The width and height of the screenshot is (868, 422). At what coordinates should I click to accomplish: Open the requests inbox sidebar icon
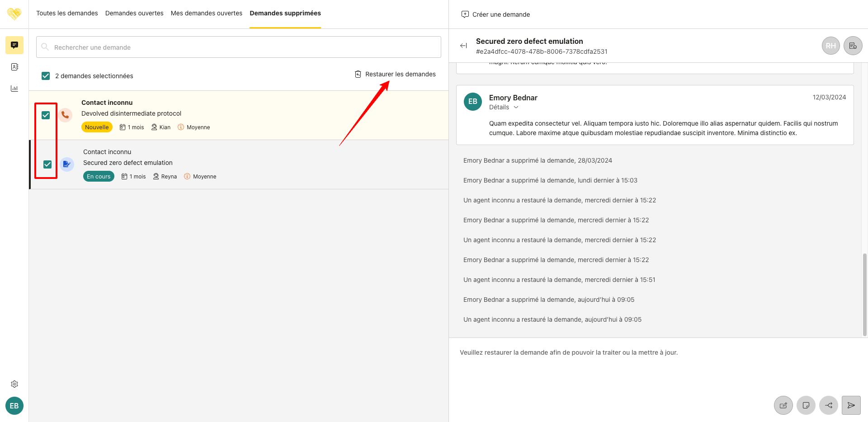click(x=14, y=45)
